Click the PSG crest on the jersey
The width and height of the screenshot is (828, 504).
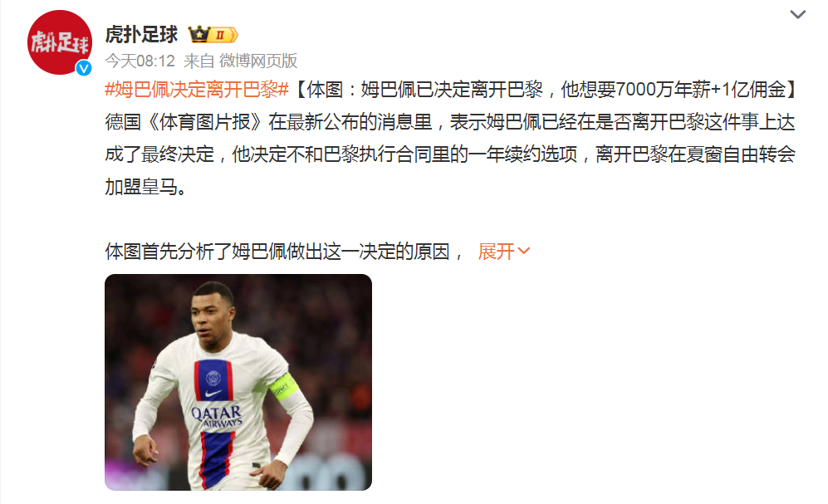[x=213, y=378]
